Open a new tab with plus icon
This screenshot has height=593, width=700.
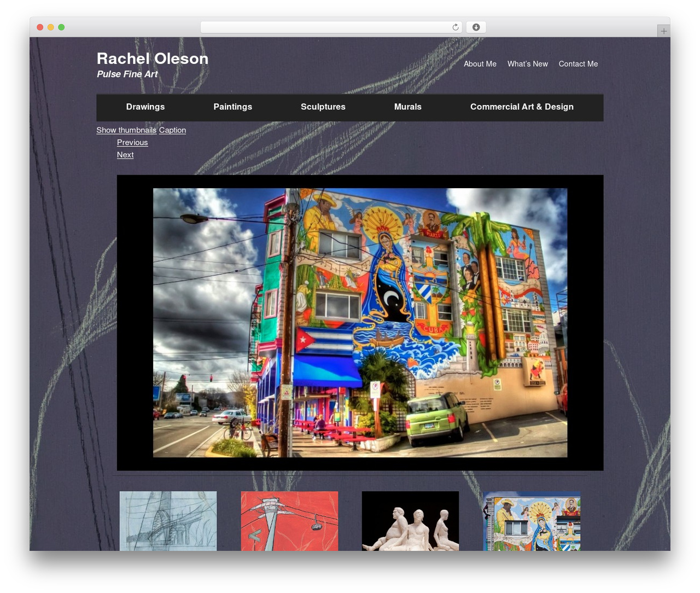(x=663, y=31)
